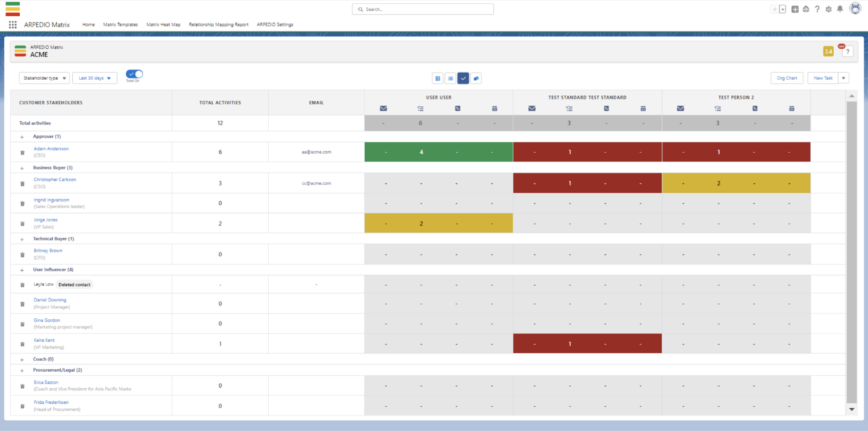Click email icon under USER USER
Image resolution: width=868 pixels, height=431 pixels.
pos(383,109)
